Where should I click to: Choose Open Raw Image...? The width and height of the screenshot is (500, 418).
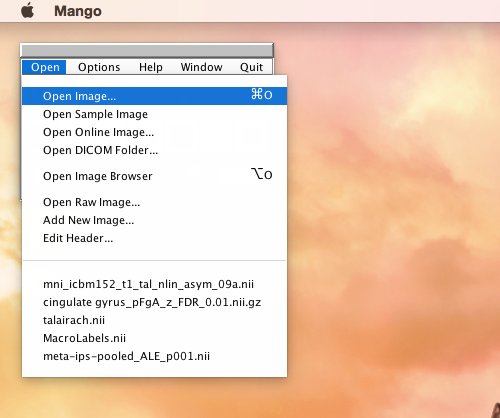click(154, 202)
